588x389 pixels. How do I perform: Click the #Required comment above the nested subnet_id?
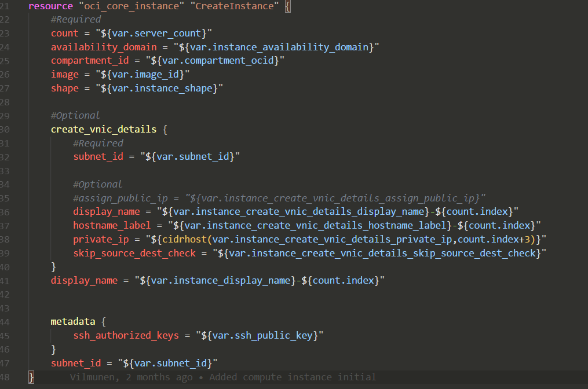[98, 143]
